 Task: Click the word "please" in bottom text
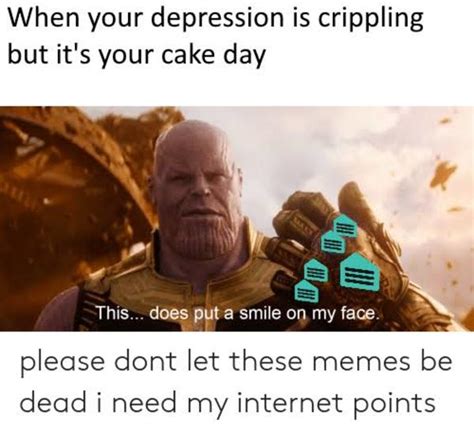point(62,364)
